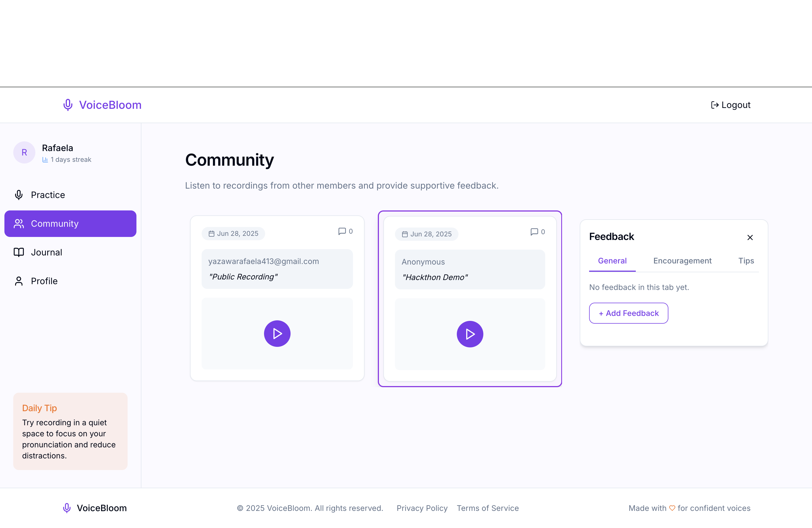
Task: Click the Jun 28 date badge on Anonymous card
Action: [426, 234]
